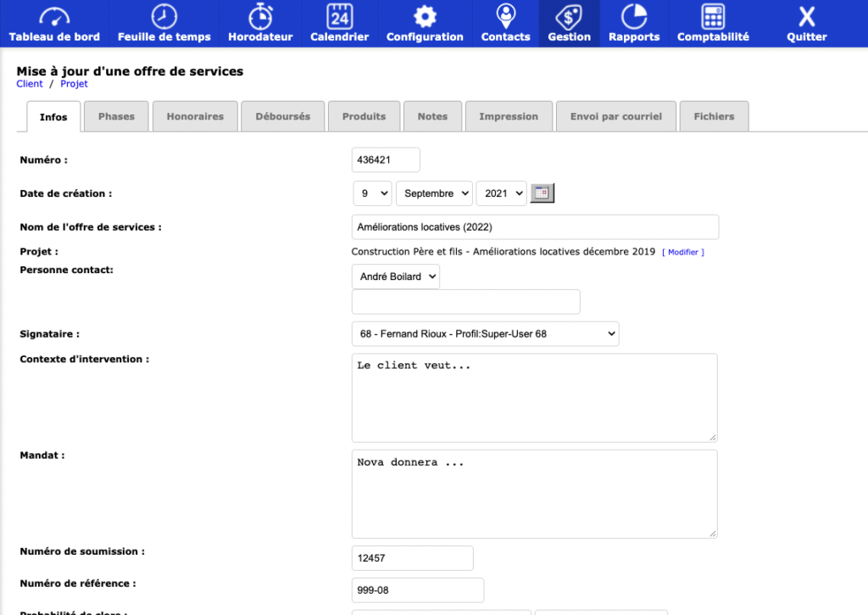Click the Modifier link beside the project

(x=683, y=252)
